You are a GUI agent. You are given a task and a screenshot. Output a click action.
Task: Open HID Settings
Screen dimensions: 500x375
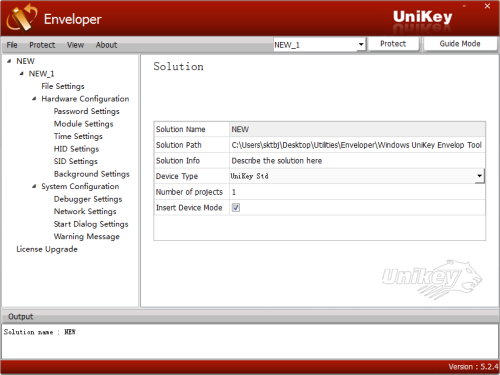pos(76,149)
